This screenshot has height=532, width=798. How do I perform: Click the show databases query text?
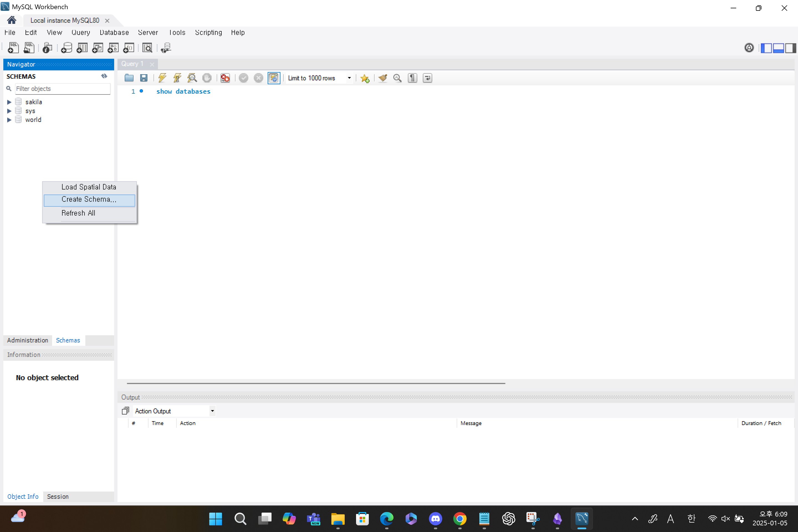(x=183, y=91)
